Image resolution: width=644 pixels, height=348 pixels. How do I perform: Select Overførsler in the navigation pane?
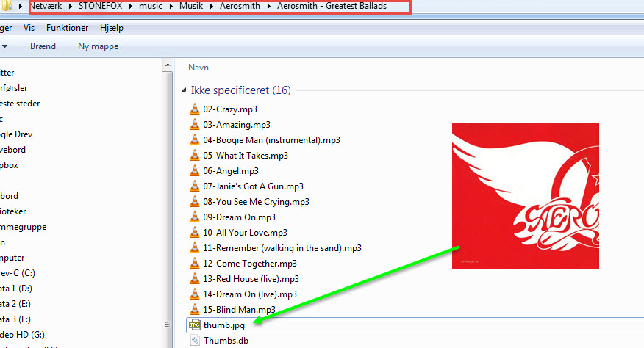14,88
